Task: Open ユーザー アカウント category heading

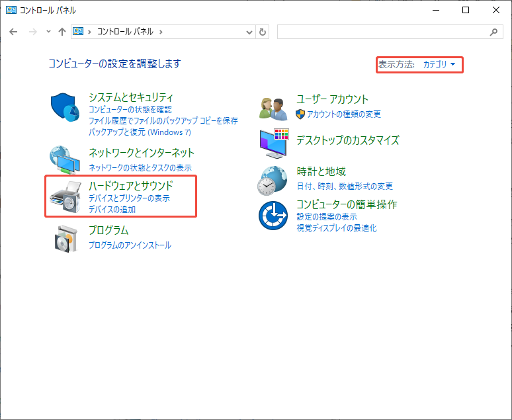Action: (x=332, y=99)
